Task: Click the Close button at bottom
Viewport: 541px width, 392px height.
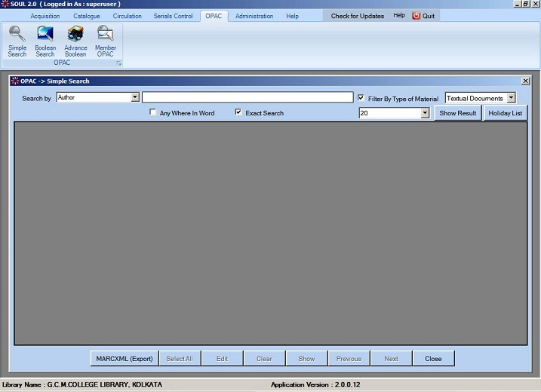Action: pos(433,359)
